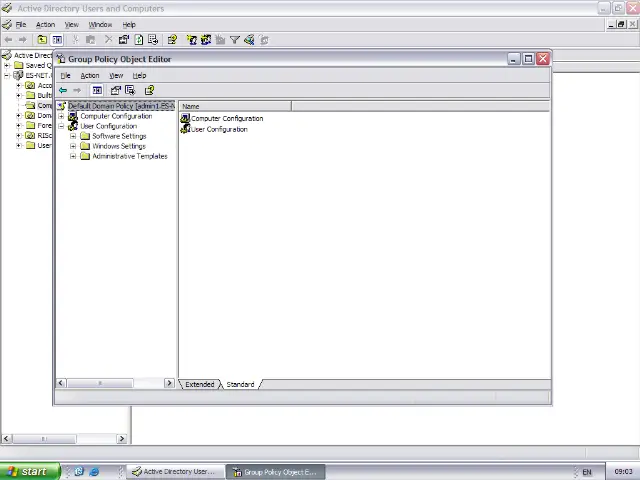This screenshot has height=480, width=640.
Task: Click the Cut scissors icon in Active Directory toolbar
Action: point(76,40)
